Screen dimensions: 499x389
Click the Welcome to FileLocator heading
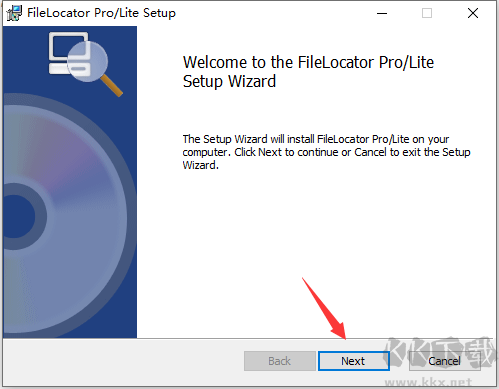[x=308, y=72]
